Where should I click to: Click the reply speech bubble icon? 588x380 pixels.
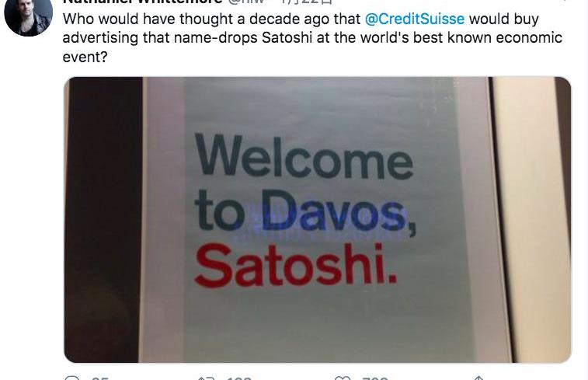(71, 378)
